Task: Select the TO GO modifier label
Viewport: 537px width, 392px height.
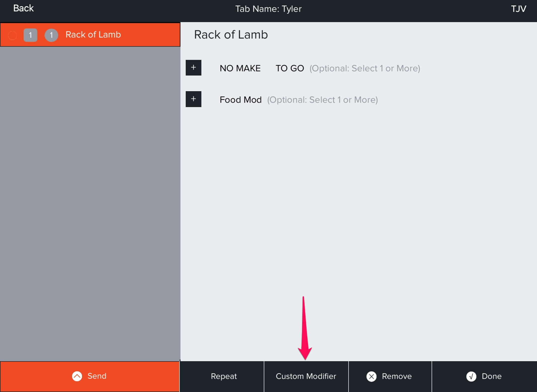Action: click(290, 68)
